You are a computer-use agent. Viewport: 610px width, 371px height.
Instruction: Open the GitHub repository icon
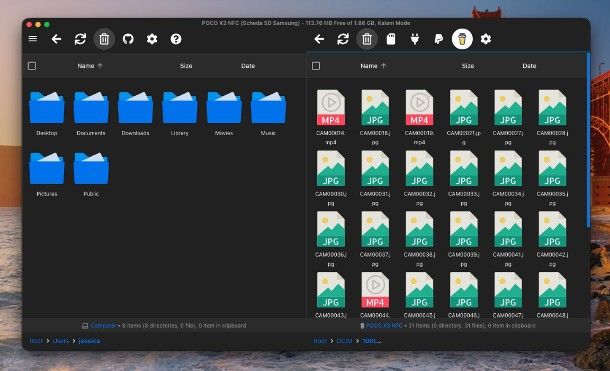pos(128,39)
